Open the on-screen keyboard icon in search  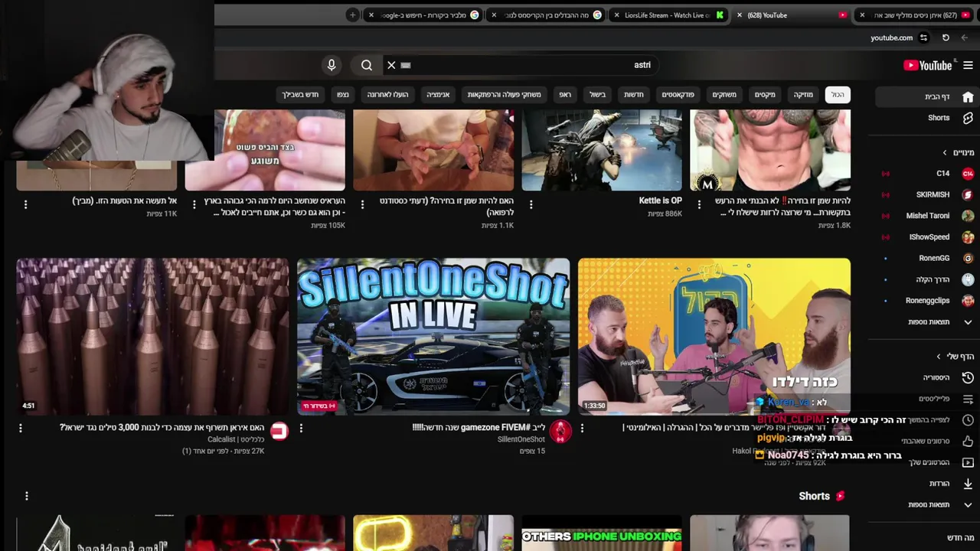click(x=406, y=66)
